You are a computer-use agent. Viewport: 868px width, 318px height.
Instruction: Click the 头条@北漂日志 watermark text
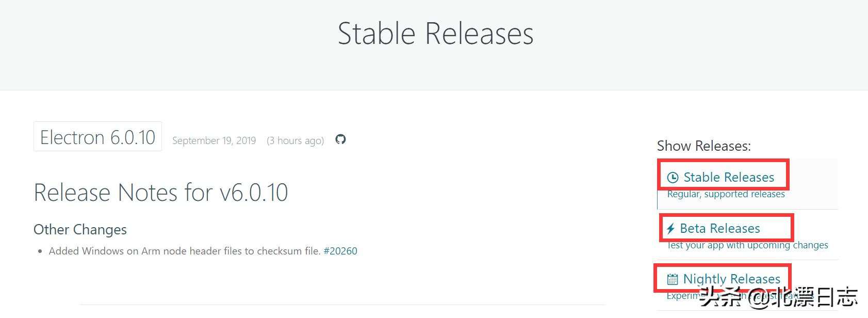(x=779, y=297)
